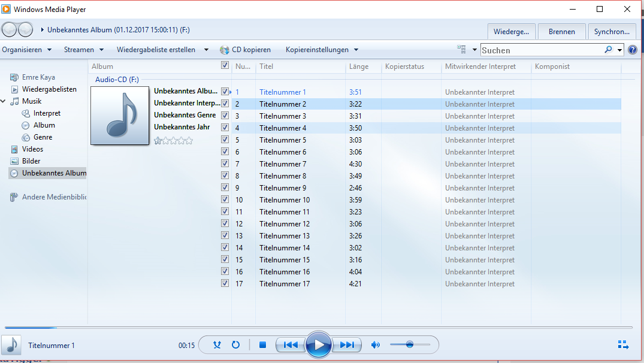Open search options dropdown arrow
The height and width of the screenshot is (363, 644).
[x=619, y=50]
